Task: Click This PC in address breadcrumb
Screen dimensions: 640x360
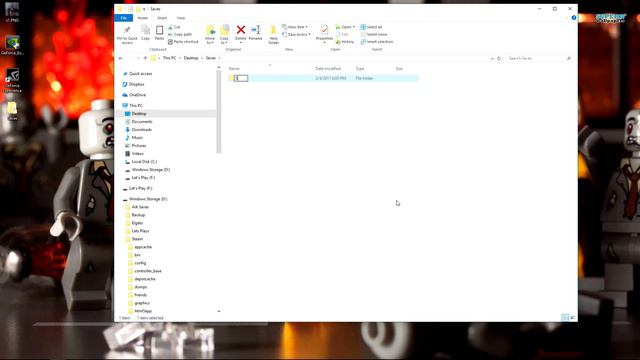Action: click(x=169, y=58)
